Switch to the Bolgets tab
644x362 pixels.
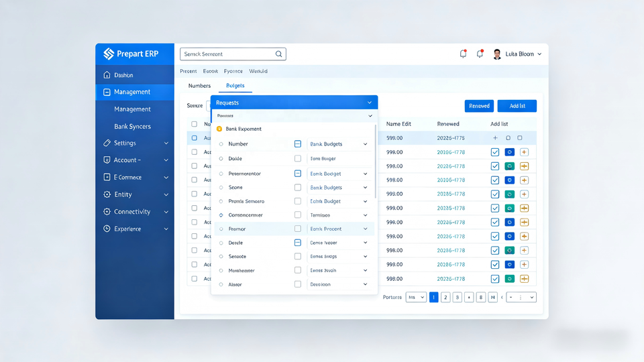click(x=235, y=86)
